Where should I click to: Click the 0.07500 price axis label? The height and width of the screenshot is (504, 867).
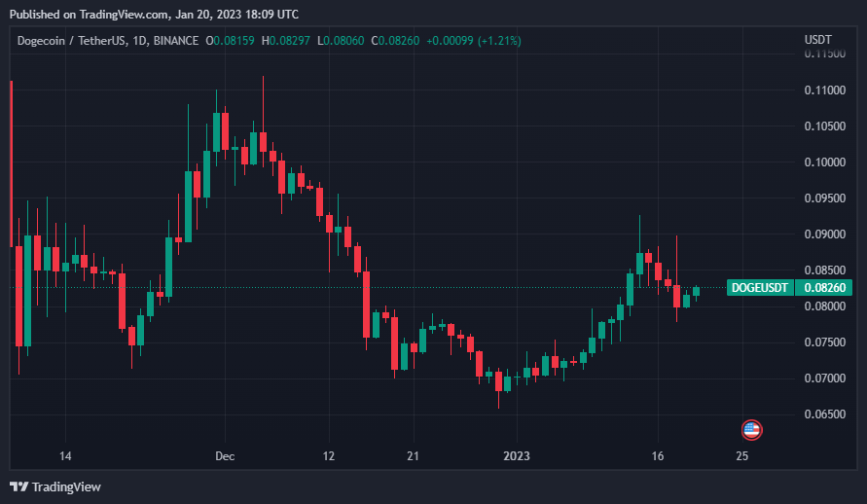click(x=825, y=342)
